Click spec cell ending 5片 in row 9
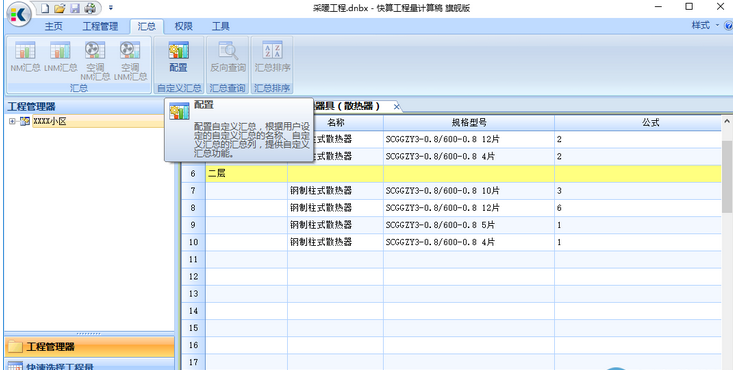Image resolution: width=733 pixels, height=370 pixels. coord(469,225)
